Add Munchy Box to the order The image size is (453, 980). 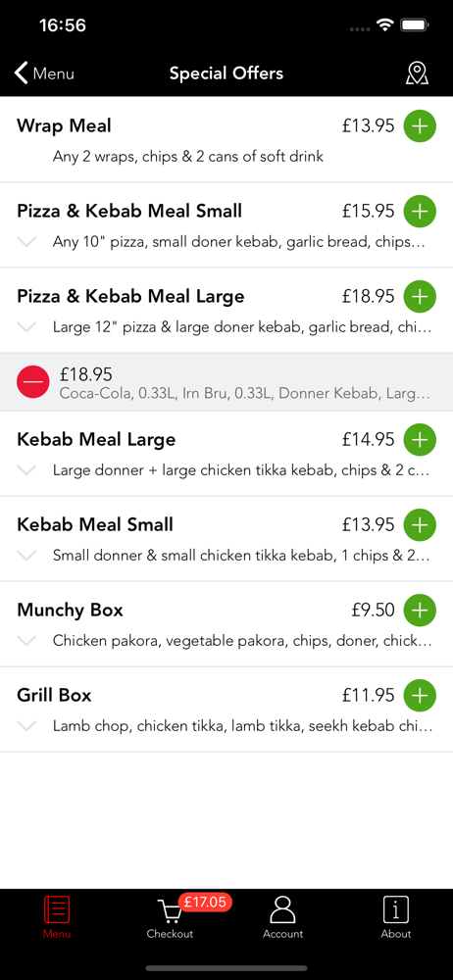[420, 610]
